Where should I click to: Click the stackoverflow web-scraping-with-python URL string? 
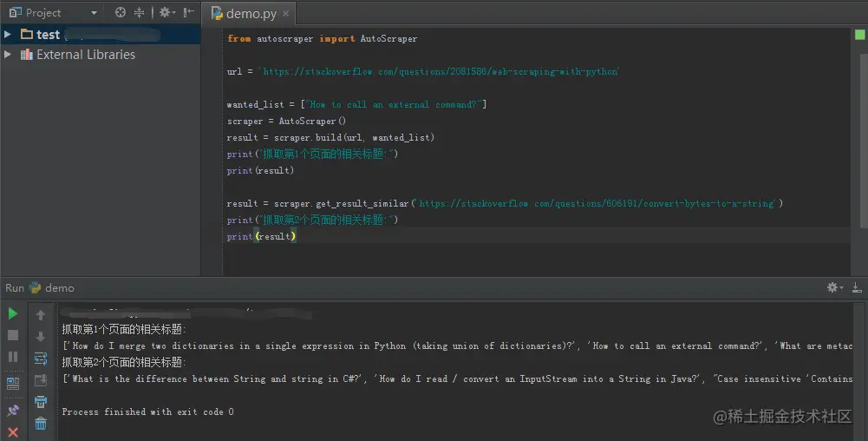point(439,71)
